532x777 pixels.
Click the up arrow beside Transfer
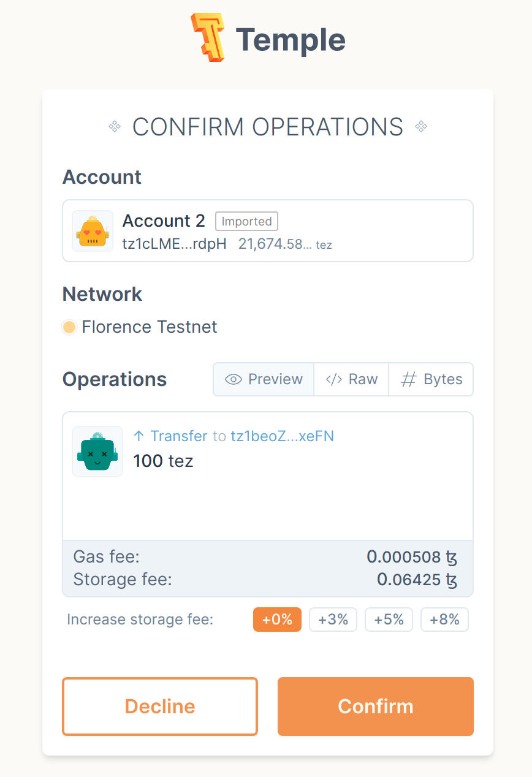coord(139,436)
